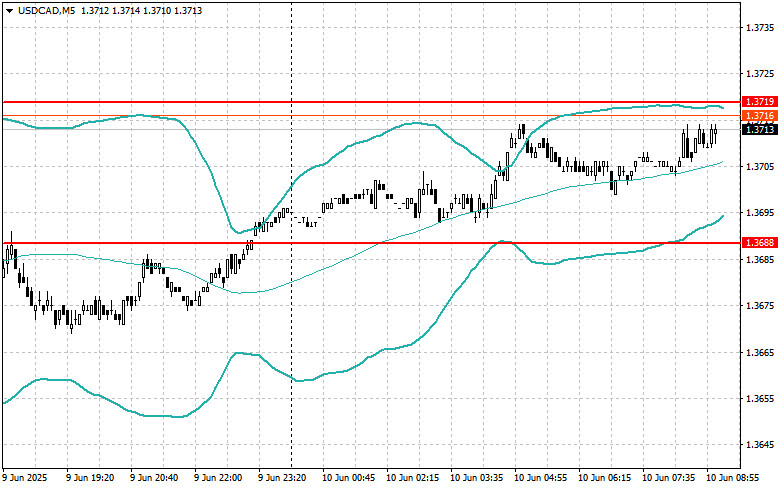The image size is (781, 489).
Task: Click the 10 Jun 02:15 time label
Action: [413, 478]
